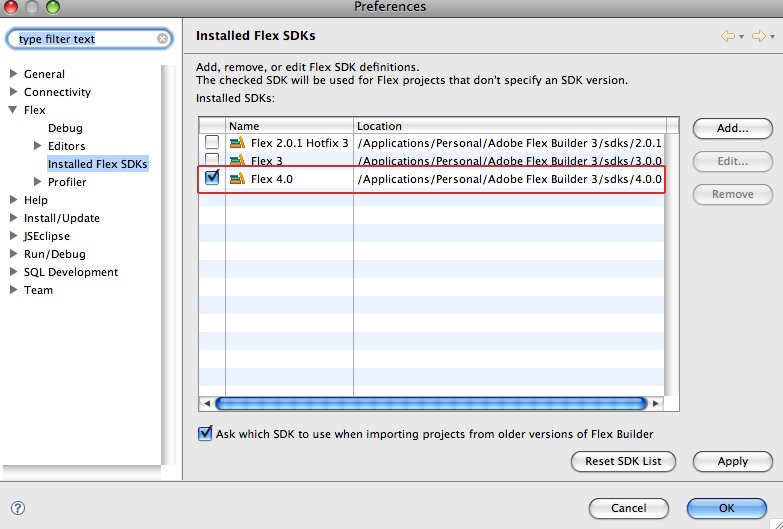
Task: Click the sidebar vertical scrollbar
Action: 168,265
